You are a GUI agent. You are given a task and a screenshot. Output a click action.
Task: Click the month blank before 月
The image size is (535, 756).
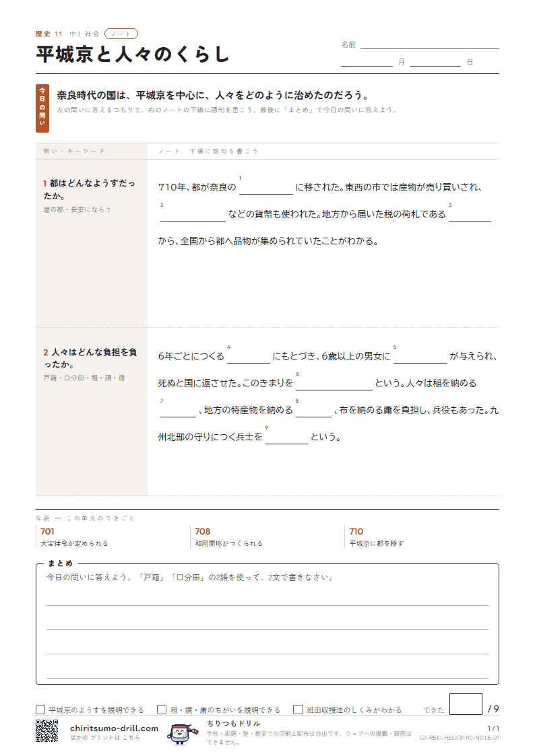click(x=367, y=62)
